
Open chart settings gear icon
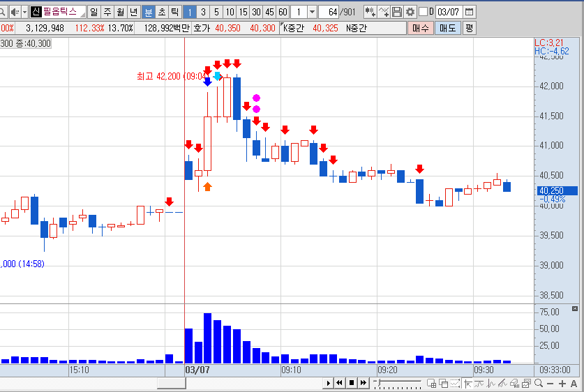point(410,12)
